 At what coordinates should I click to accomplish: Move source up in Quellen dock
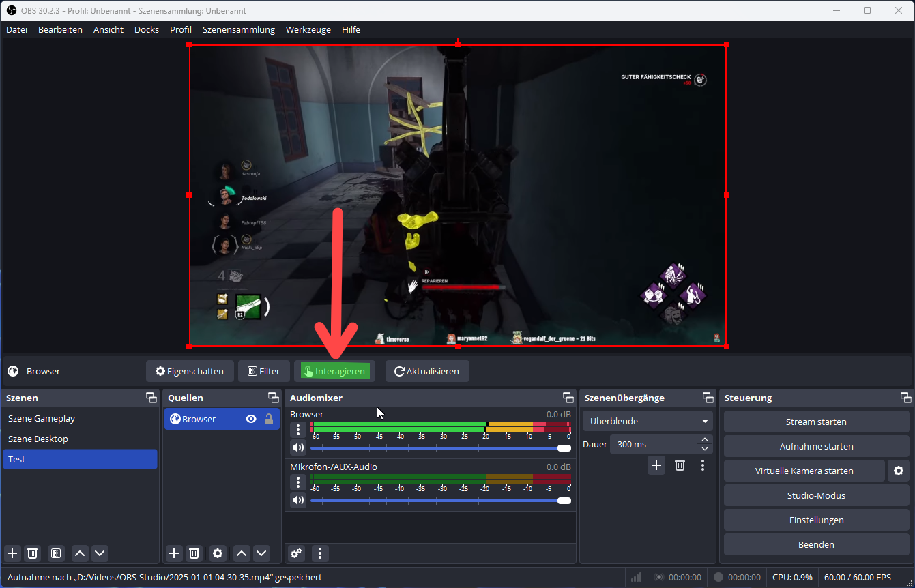[x=241, y=553]
